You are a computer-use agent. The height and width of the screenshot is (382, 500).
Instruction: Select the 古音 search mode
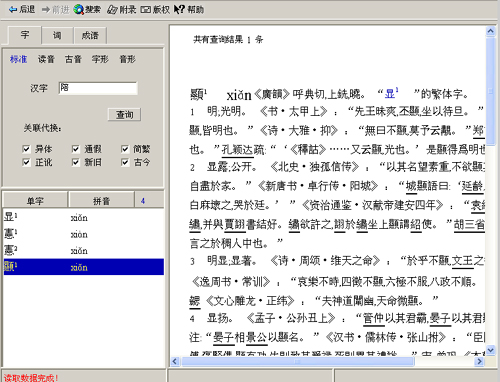coord(73,59)
